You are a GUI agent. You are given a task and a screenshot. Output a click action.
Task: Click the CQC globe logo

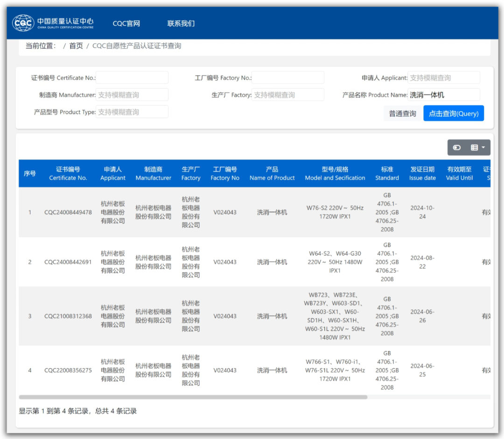[23, 23]
